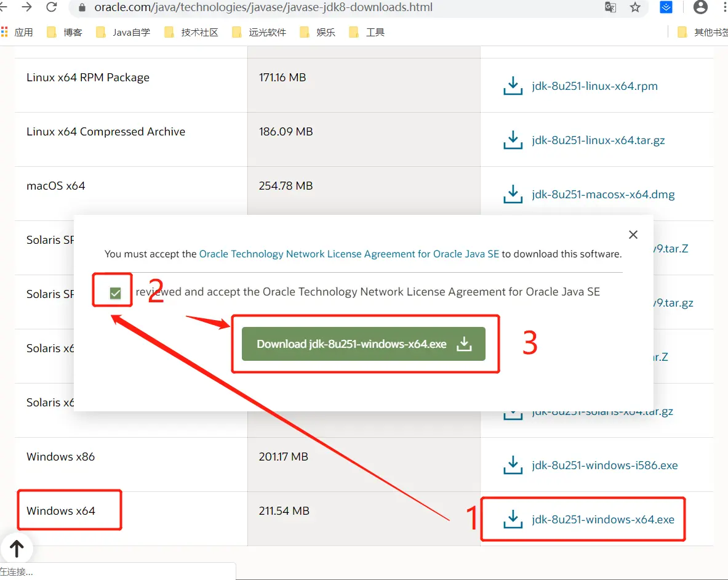Close the license agreement dialog
Image resolution: width=728 pixels, height=580 pixels.
tap(633, 235)
